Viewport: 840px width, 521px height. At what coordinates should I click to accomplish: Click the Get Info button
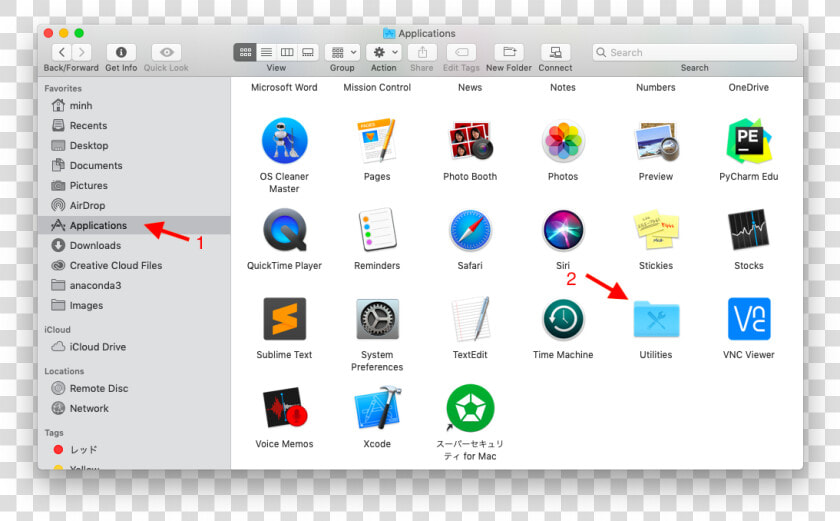(121, 52)
